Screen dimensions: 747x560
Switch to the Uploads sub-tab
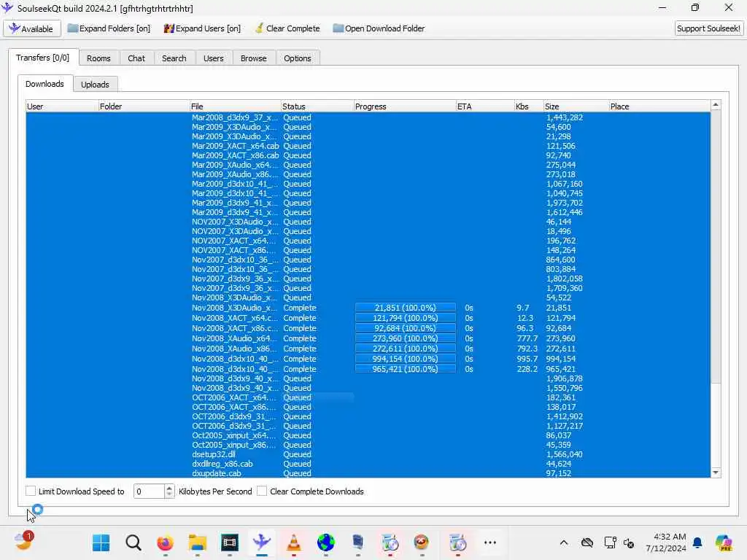(x=95, y=85)
